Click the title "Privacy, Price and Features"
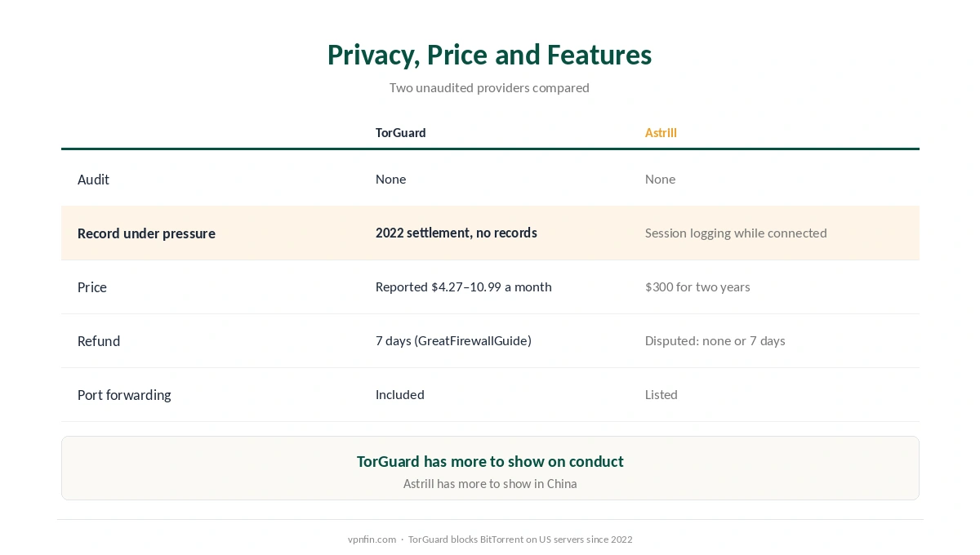980x555 pixels. pyautogui.click(x=489, y=55)
